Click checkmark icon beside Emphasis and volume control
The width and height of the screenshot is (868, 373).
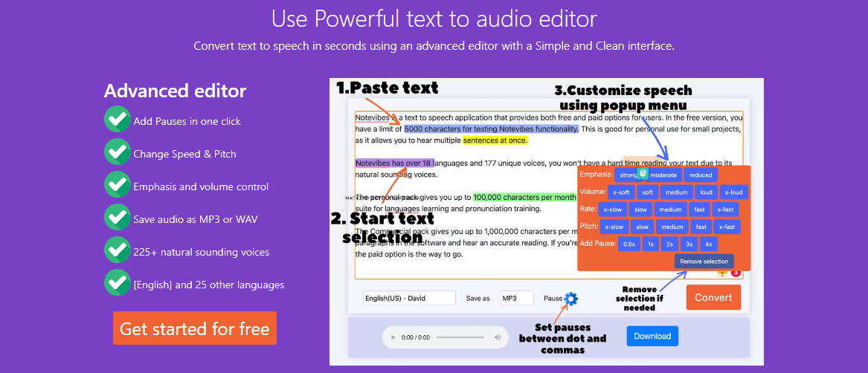tap(117, 185)
